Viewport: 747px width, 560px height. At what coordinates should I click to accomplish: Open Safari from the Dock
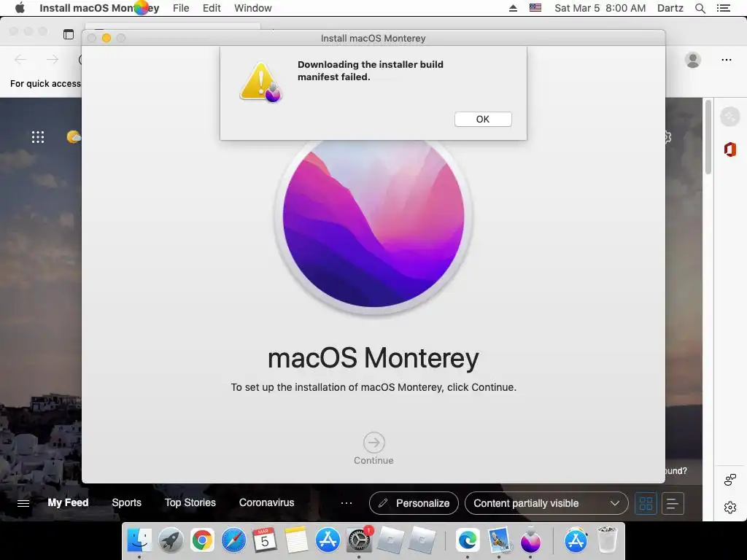click(233, 540)
